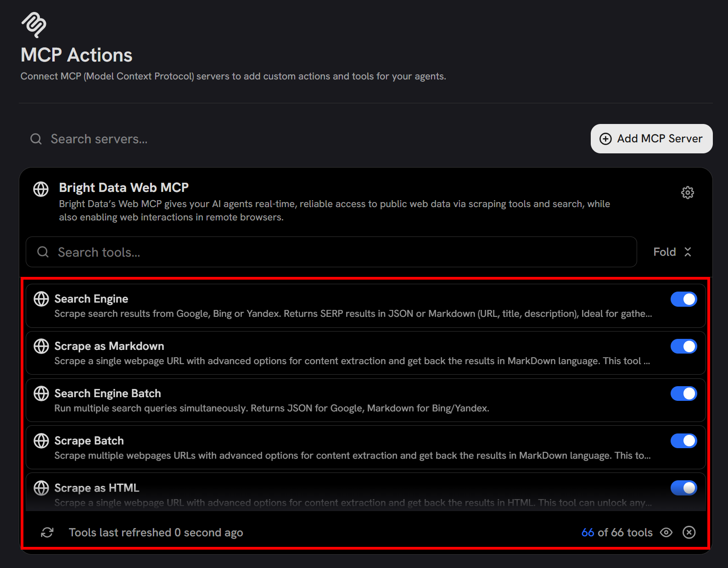Click Search Engine Batch description text
This screenshot has height=568, width=728.
point(272,408)
